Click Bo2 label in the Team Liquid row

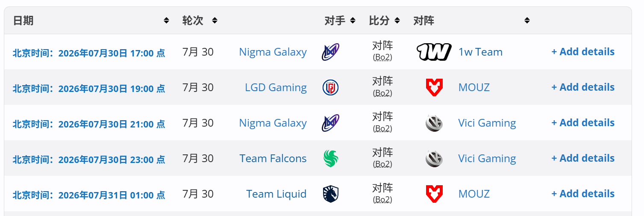point(382,199)
